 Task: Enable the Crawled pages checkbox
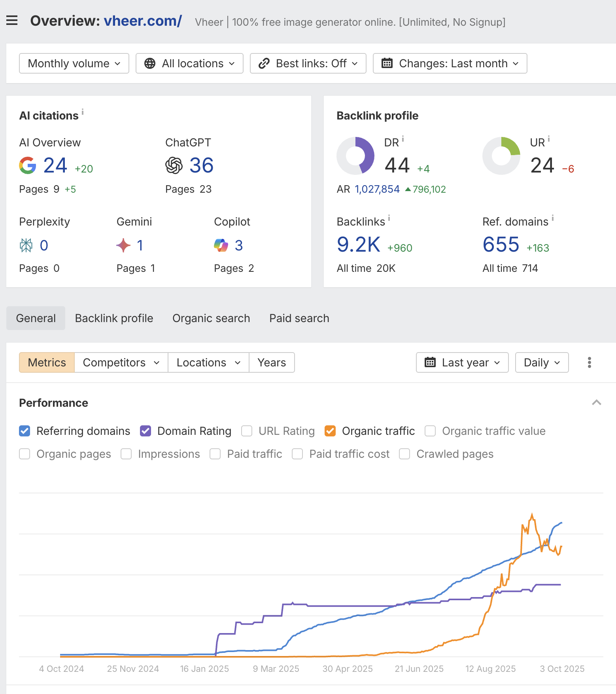tap(404, 454)
